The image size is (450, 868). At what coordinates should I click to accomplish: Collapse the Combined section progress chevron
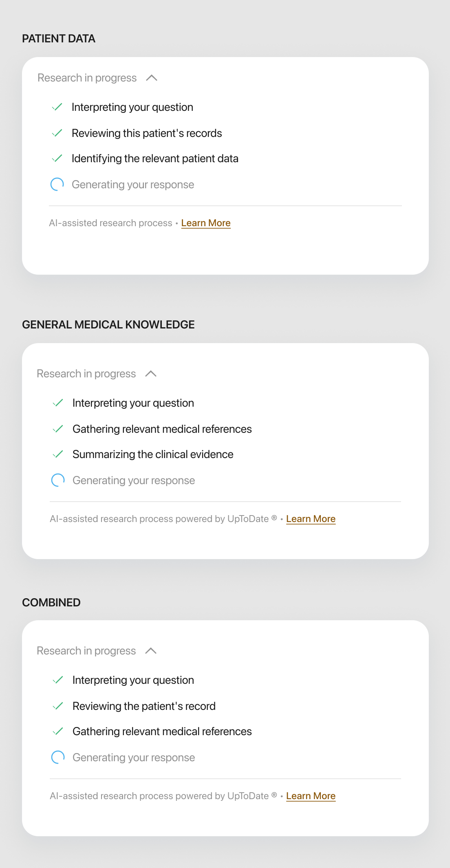[x=151, y=651]
